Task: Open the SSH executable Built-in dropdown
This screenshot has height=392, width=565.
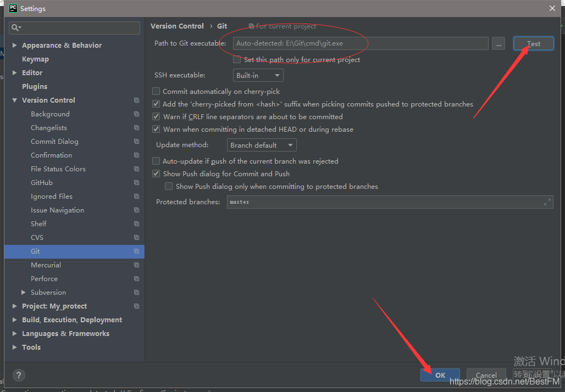Action: point(258,75)
